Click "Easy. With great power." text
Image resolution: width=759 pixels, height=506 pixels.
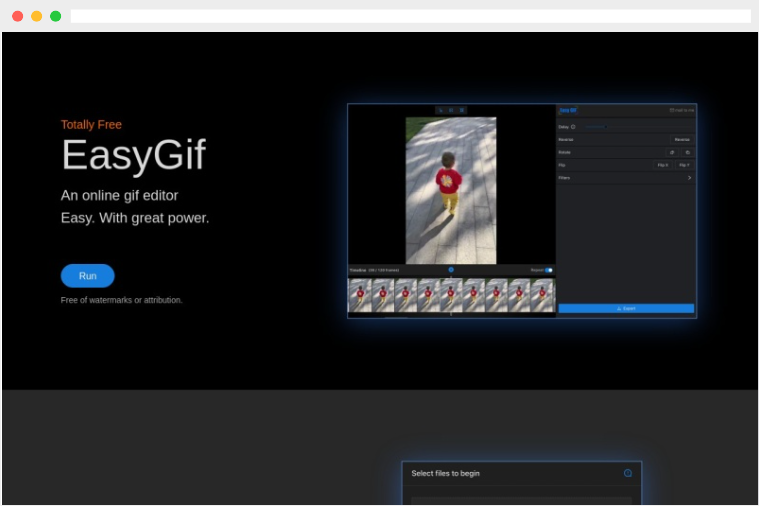[x=135, y=218]
